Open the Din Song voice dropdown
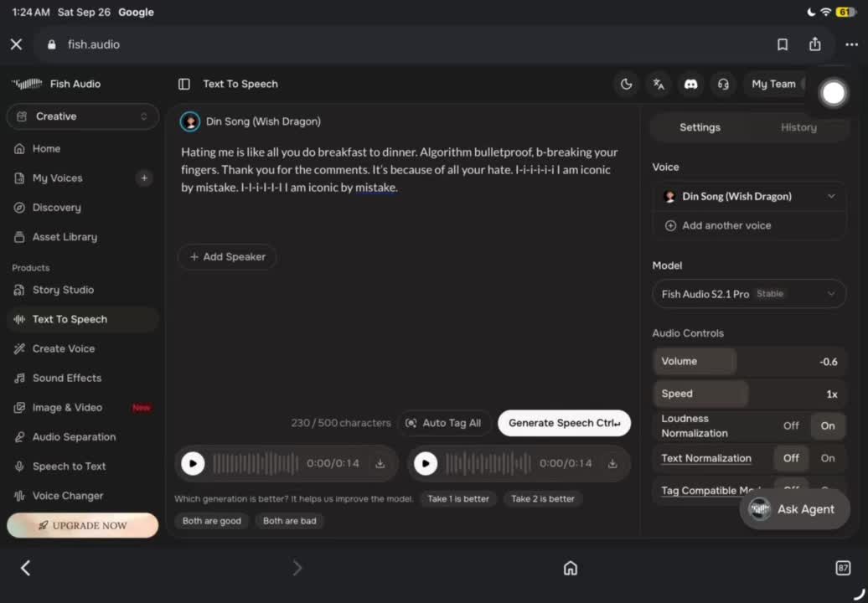The height and width of the screenshot is (603, 868). tap(749, 196)
